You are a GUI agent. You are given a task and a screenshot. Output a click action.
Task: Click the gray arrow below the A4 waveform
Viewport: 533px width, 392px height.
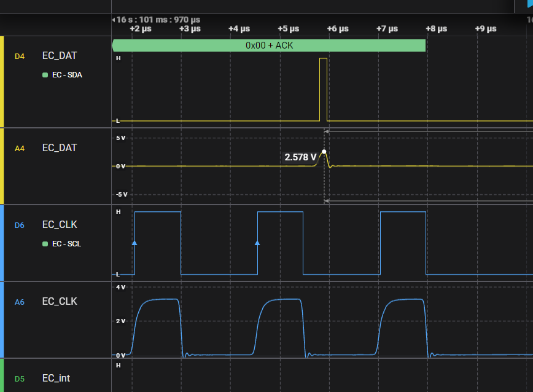(327, 201)
